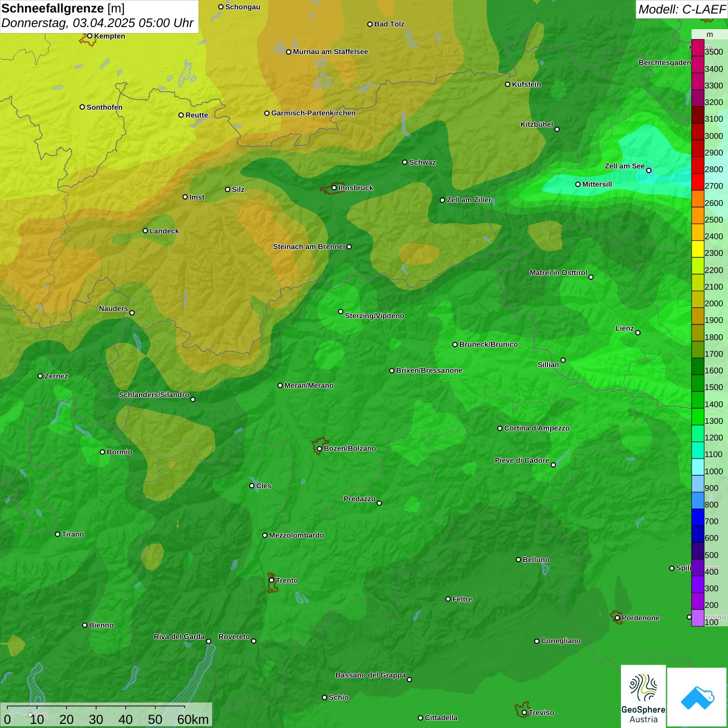Click the Conegliano label
Image resolution: width=728 pixels, height=728 pixels.
click(x=561, y=641)
